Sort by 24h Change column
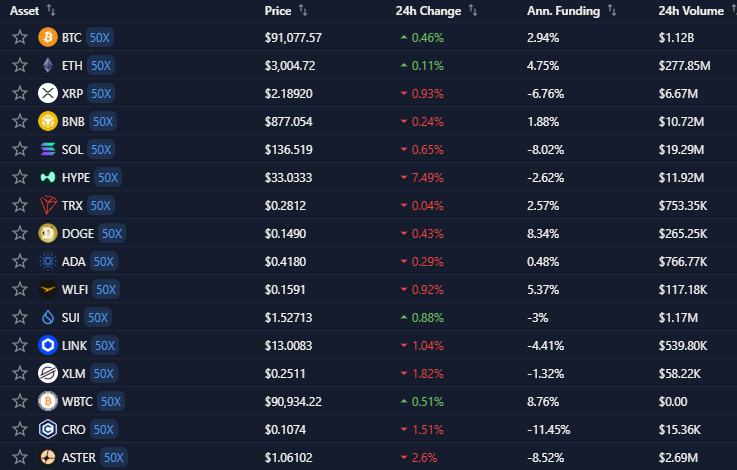 click(x=428, y=11)
